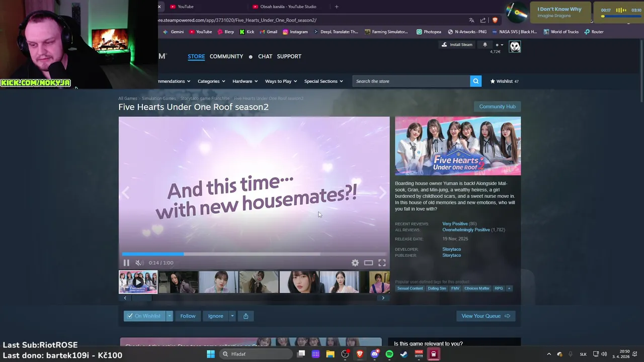The image size is (644, 362).
Task: Click the Brave shields icon in address bar
Action: click(495, 20)
